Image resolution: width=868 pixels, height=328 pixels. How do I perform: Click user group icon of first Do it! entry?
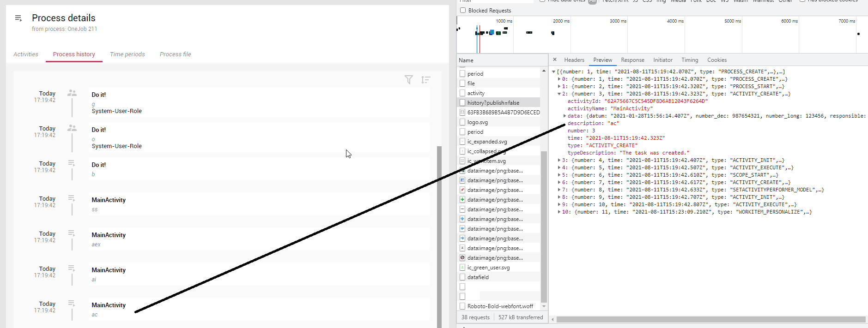pyautogui.click(x=72, y=93)
